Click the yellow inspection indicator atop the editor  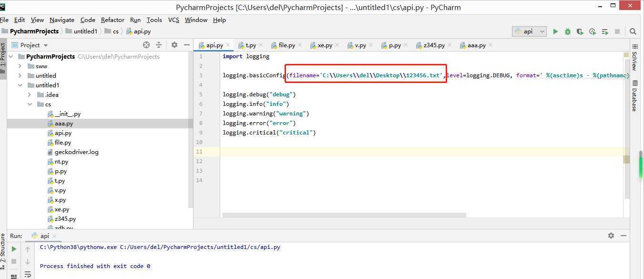click(627, 55)
